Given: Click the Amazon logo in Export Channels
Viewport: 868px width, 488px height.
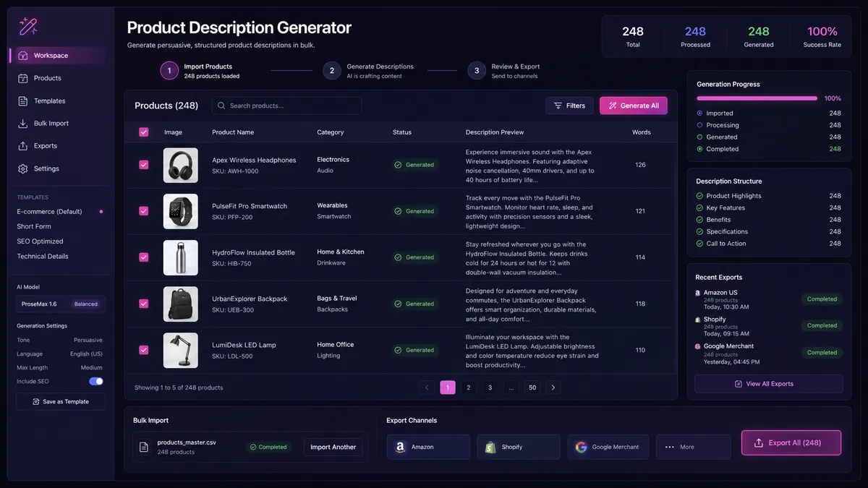Looking at the screenshot, I should coord(400,447).
